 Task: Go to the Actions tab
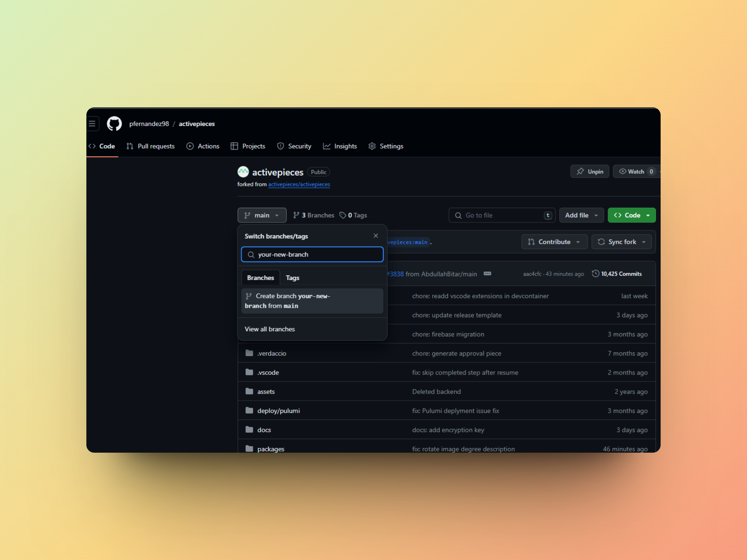tap(203, 146)
